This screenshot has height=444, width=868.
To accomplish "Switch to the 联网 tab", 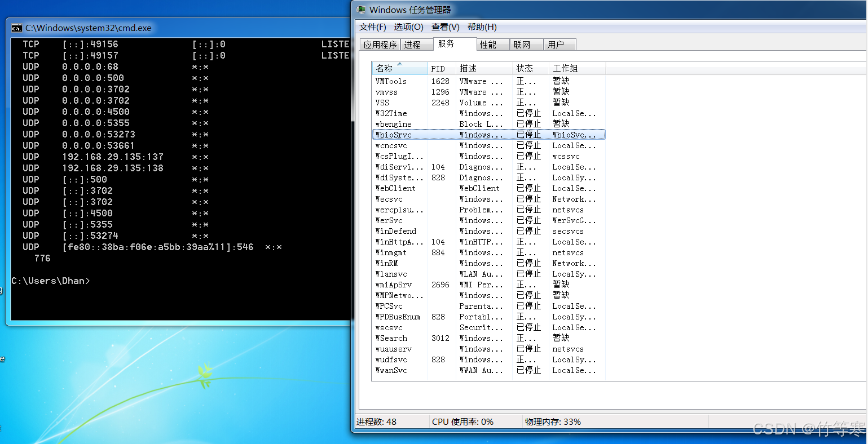I will [x=522, y=45].
